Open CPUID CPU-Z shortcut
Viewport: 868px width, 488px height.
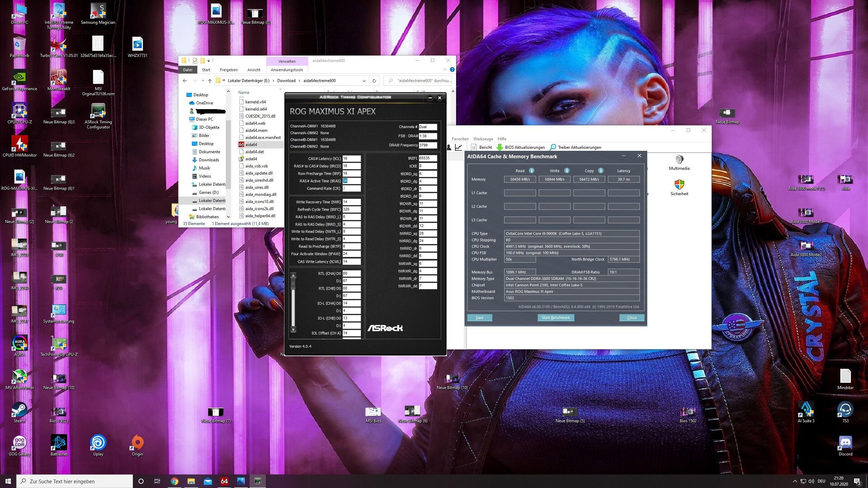pyautogui.click(x=20, y=114)
